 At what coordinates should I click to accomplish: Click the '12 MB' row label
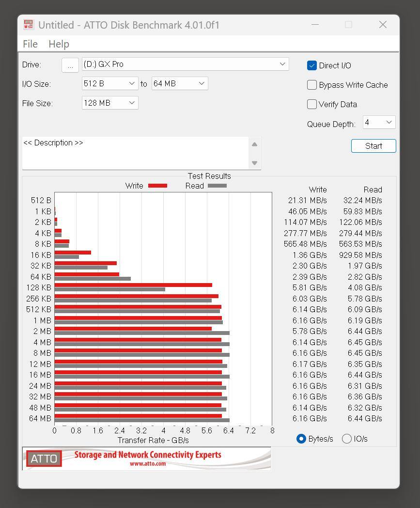pyautogui.click(x=40, y=364)
